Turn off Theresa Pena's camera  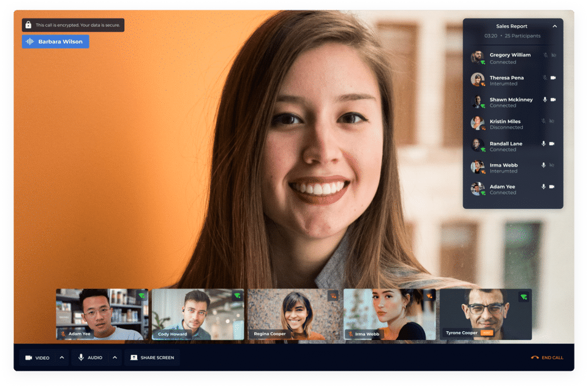(553, 78)
